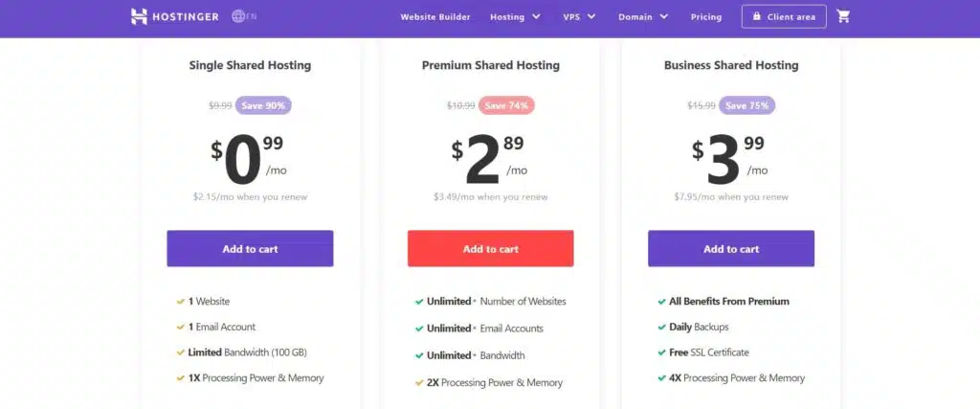Click checkmark next to 1 Email Account
The image size is (980, 409).
[180, 327]
